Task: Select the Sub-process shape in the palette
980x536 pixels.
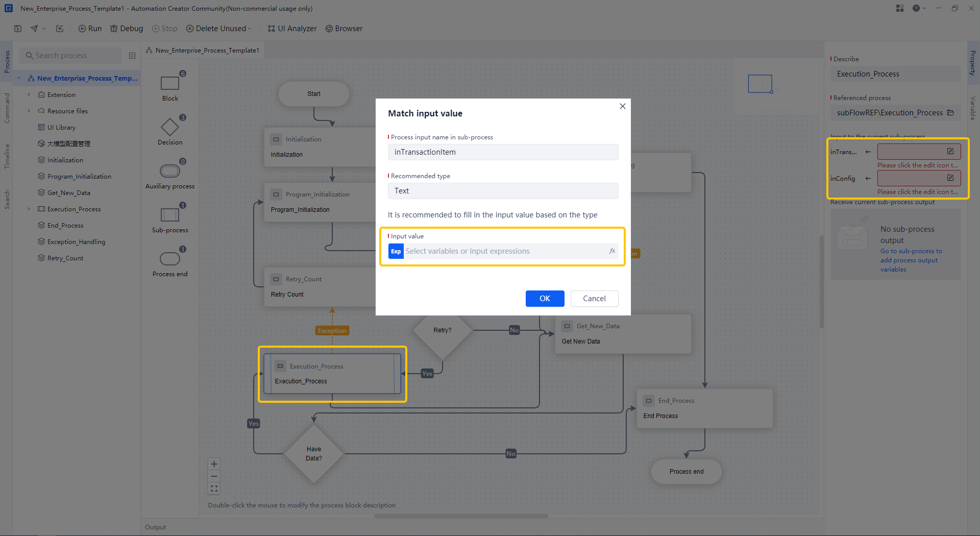Action: (x=170, y=215)
